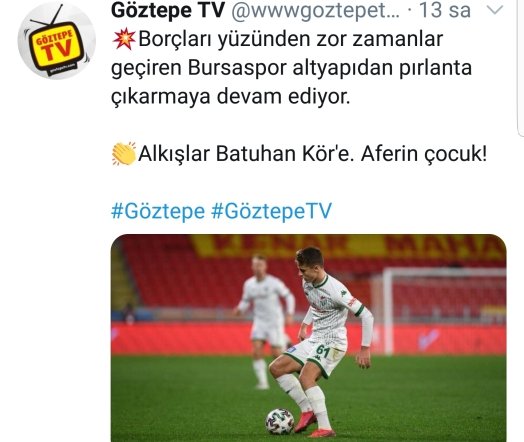This screenshot has width=524, height=442.
Task: Open Göztepe TV profile avatar
Action: click(57, 40)
